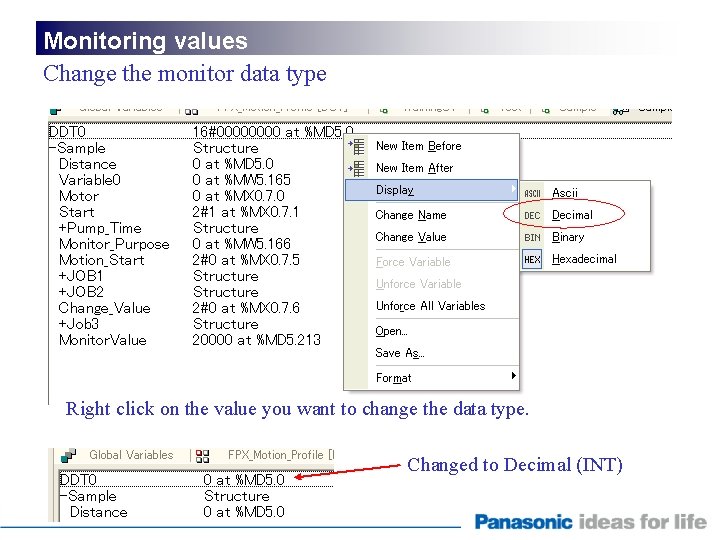
Task: Select the Change_Value row
Action: [105, 308]
